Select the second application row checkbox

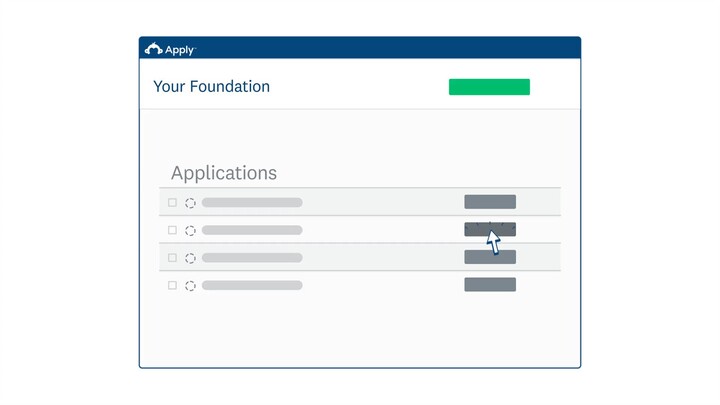pyautogui.click(x=172, y=230)
